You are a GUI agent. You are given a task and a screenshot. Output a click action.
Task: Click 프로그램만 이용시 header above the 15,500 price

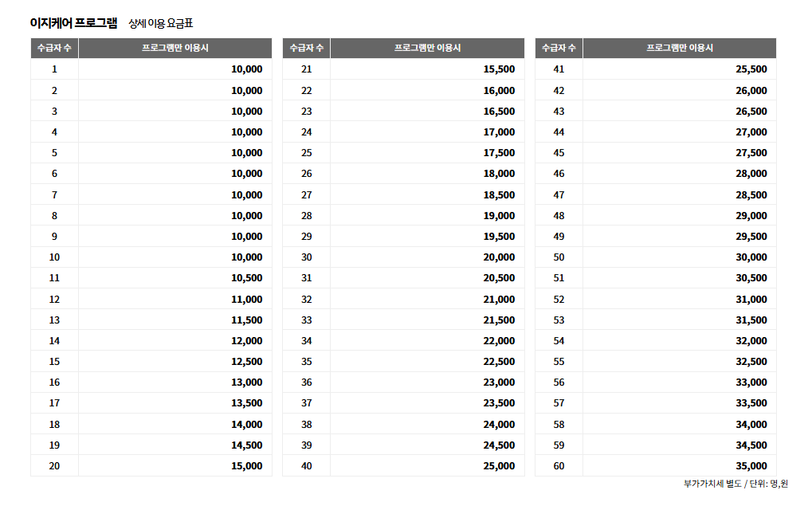click(x=427, y=48)
